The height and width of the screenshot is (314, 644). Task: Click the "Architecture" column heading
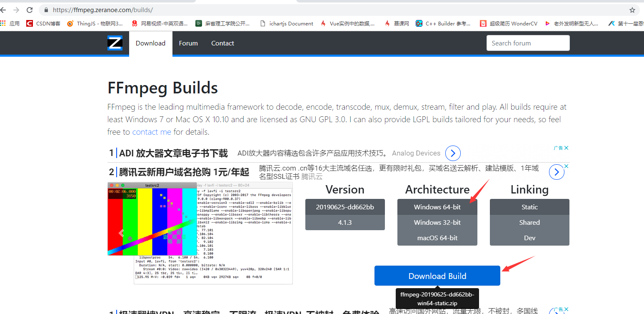[x=437, y=190]
